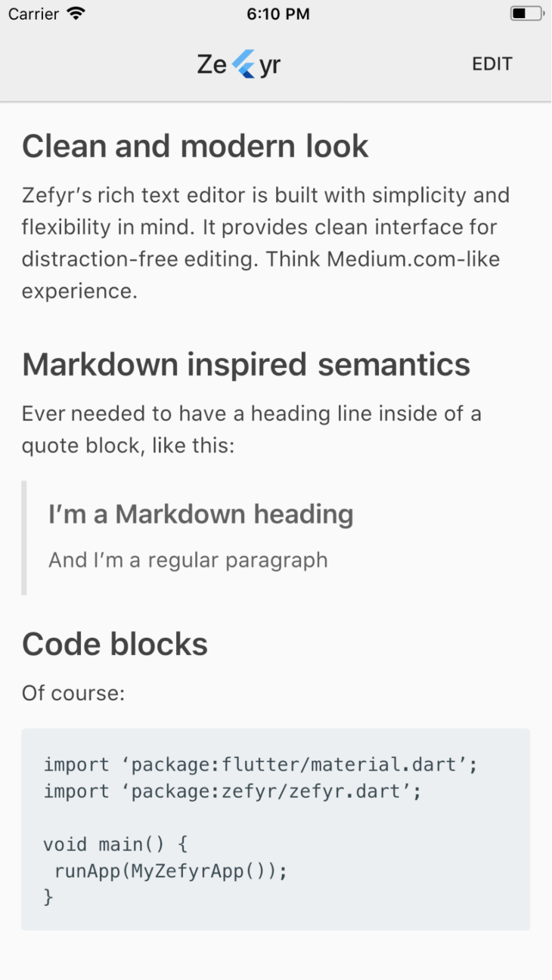Click the Carrier label in the status bar
The height and width of the screenshot is (980, 552).
(x=33, y=14)
